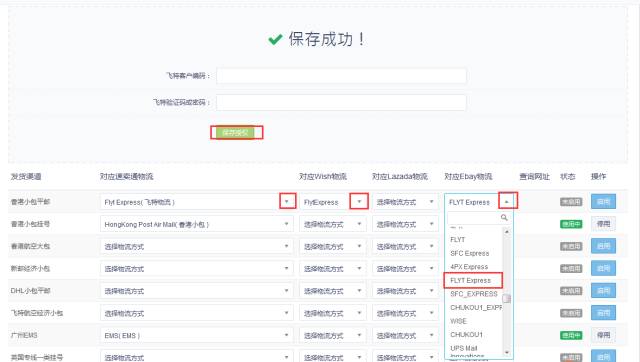Click the 状态 column header

(x=568, y=177)
